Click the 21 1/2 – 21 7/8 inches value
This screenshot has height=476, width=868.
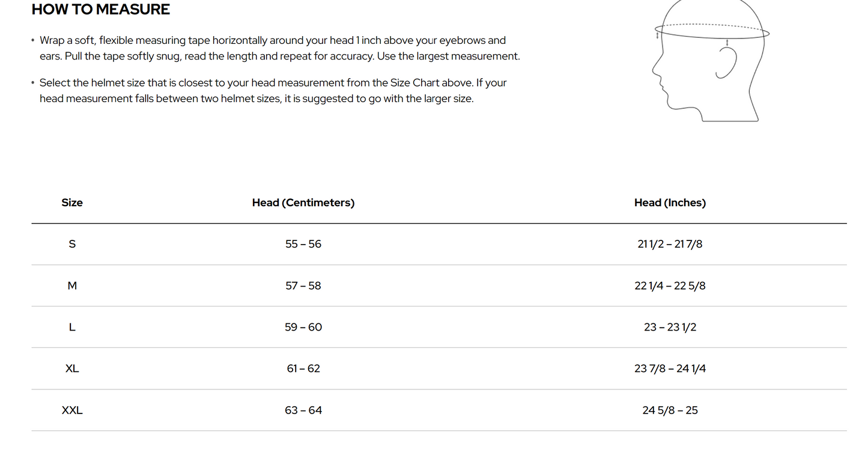(670, 244)
